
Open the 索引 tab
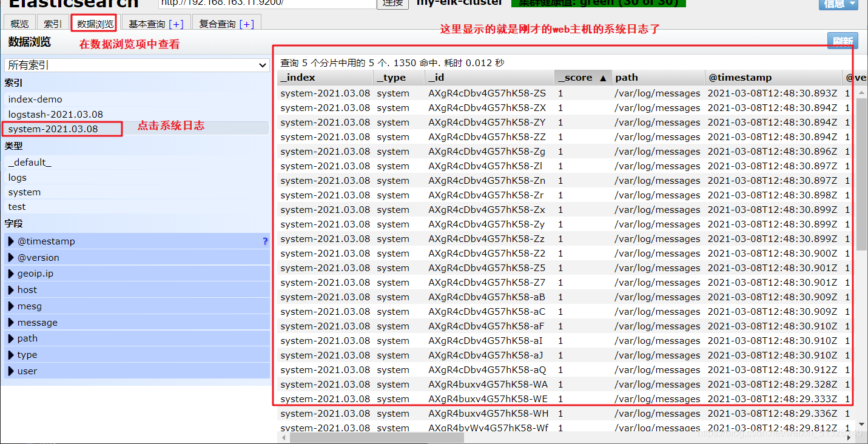tap(53, 24)
